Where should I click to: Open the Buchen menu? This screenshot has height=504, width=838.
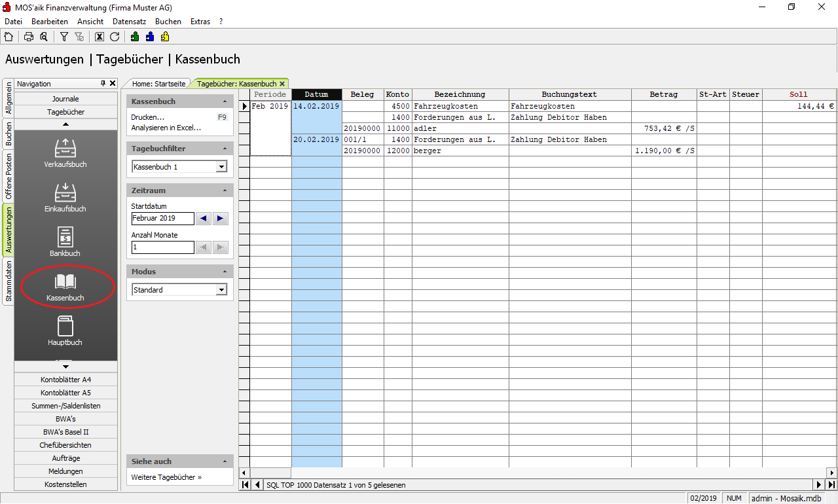tap(168, 22)
